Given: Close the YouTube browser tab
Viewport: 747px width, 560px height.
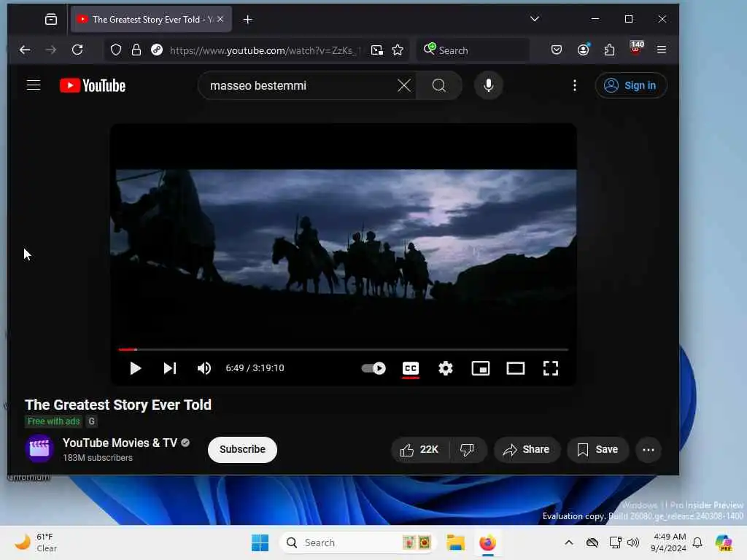Looking at the screenshot, I should [220, 20].
